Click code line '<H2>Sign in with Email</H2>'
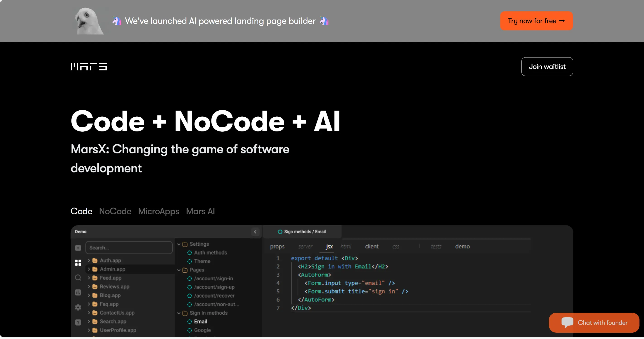The image size is (644, 339). tap(343, 266)
